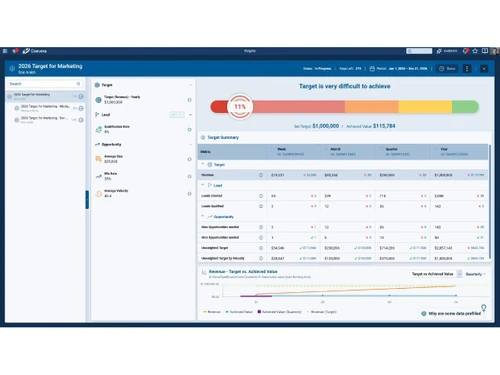Open the top-bar notification icon with red badge
The height and width of the screenshot is (375, 500).
click(465, 51)
